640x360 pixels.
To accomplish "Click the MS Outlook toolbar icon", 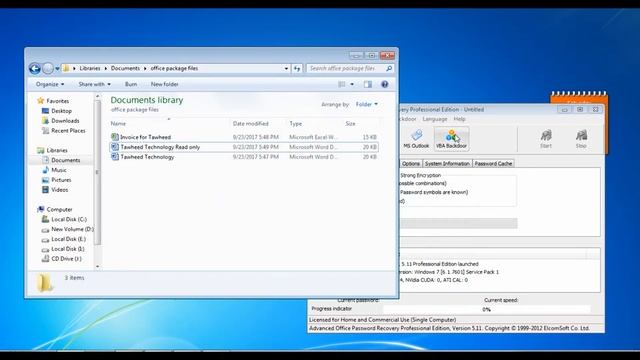I will [x=416, y=139].
